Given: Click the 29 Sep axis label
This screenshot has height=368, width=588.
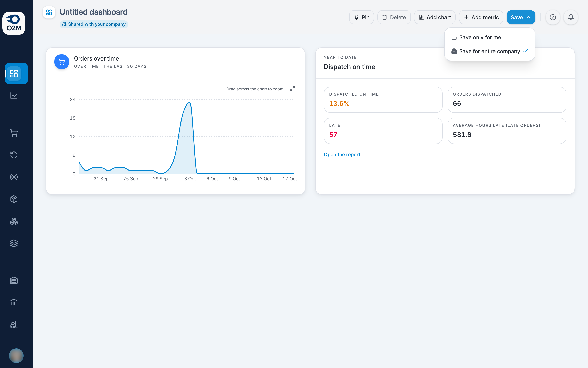Looking at the screenshot, I should (160, 179).
